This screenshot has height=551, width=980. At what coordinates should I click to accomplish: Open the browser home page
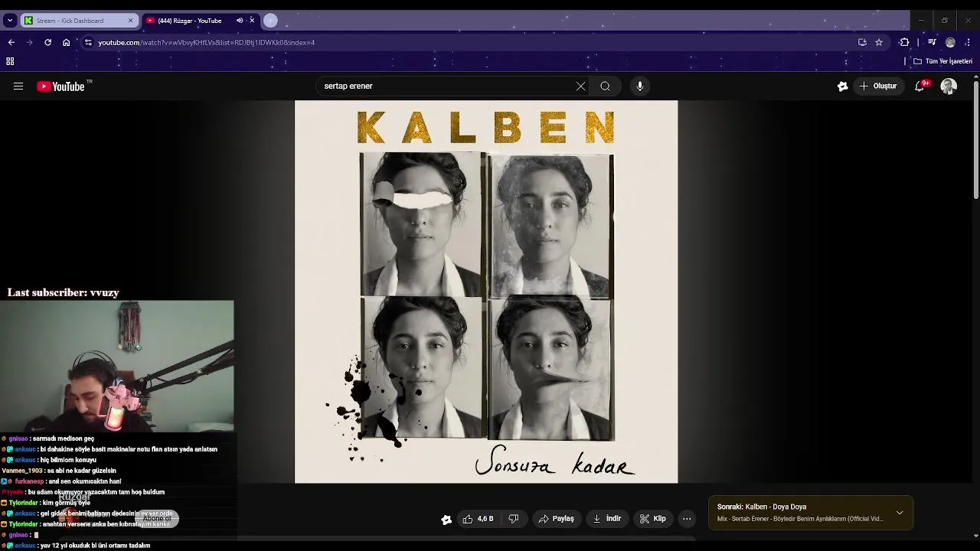[x=67, y=43]
